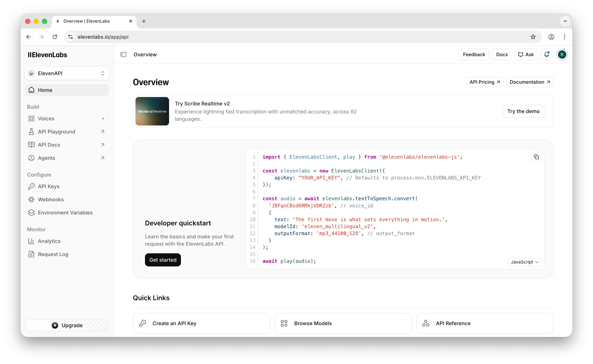Open API Playground from the sidebar
The width and height of the screenshot is (593, 364).
coord(56,132)
